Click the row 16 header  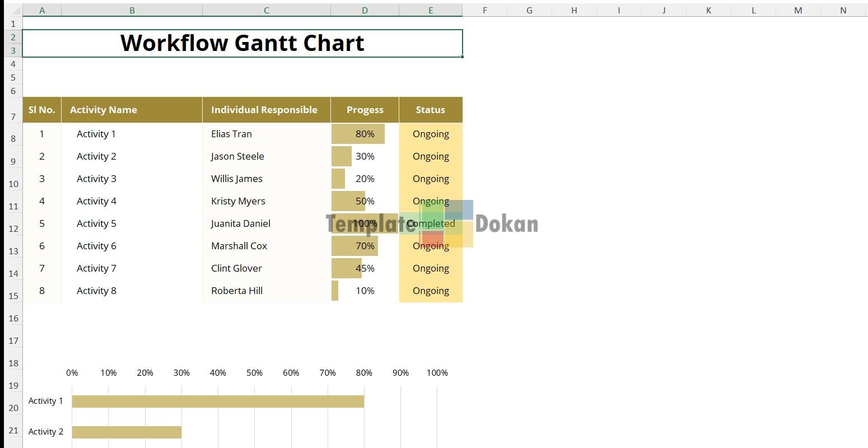[x=13, y=318]
